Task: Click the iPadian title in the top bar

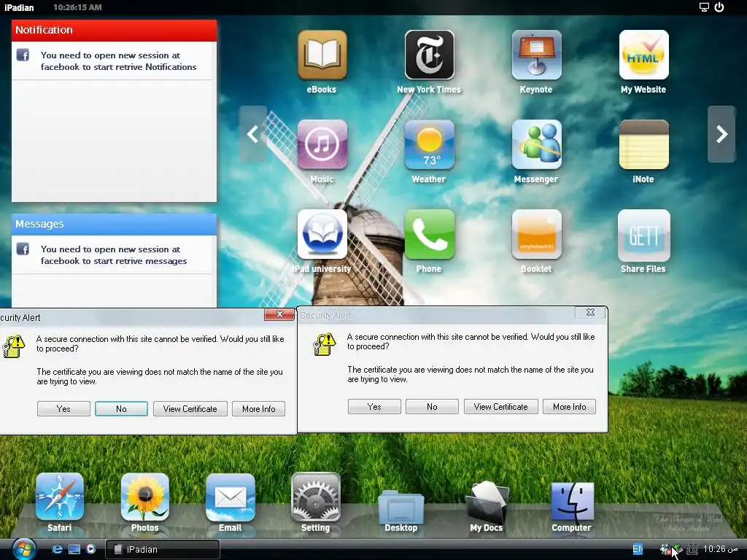Action: [19, 7]
